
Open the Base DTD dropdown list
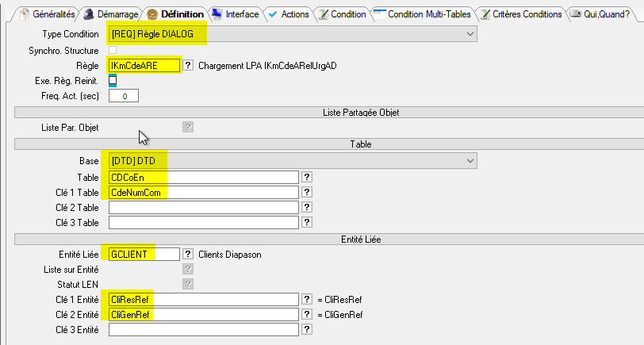470,161
